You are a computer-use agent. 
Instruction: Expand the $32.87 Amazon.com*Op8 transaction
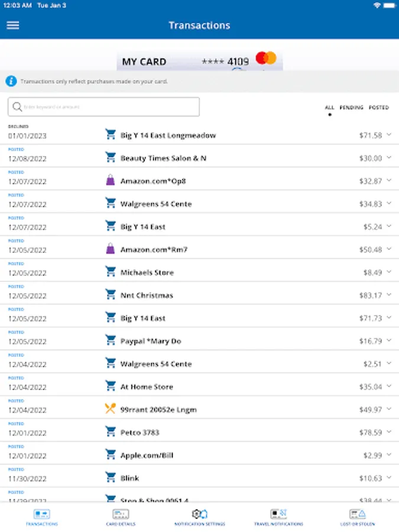tap(389, 180)
